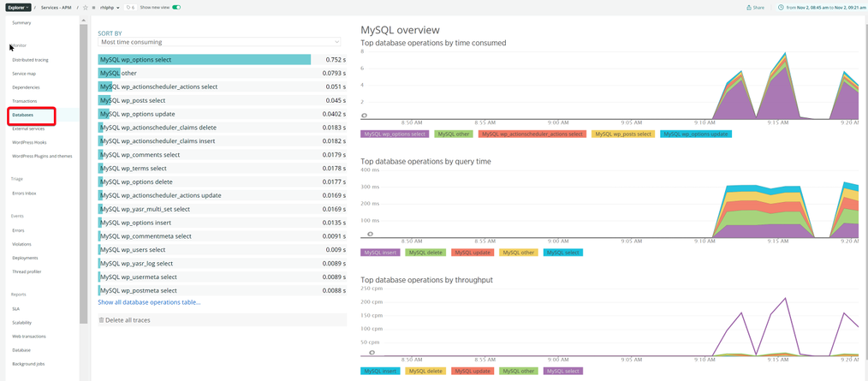Viewport: 868px width, 381px height.
Task: Open the time picker with clock icon
Action: 821,8
